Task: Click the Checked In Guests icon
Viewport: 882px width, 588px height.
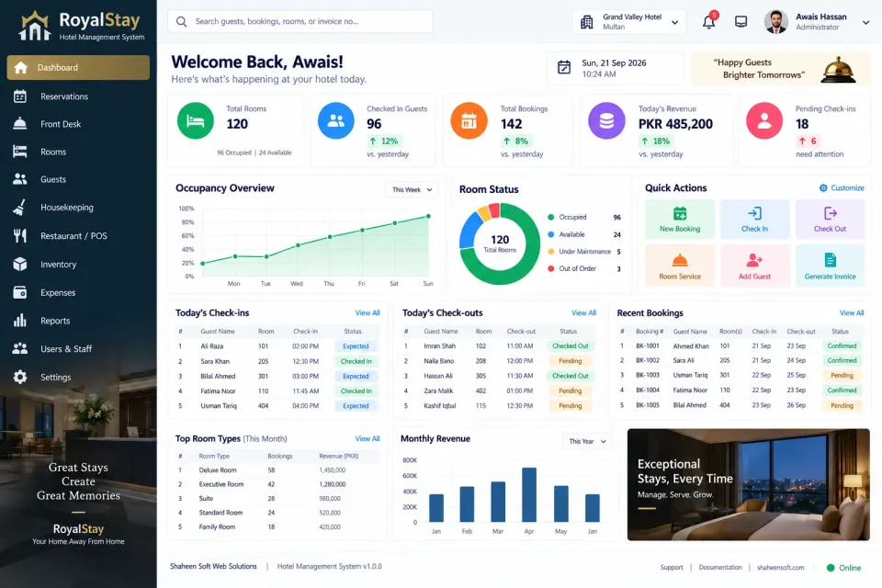Action: (336, 120)
